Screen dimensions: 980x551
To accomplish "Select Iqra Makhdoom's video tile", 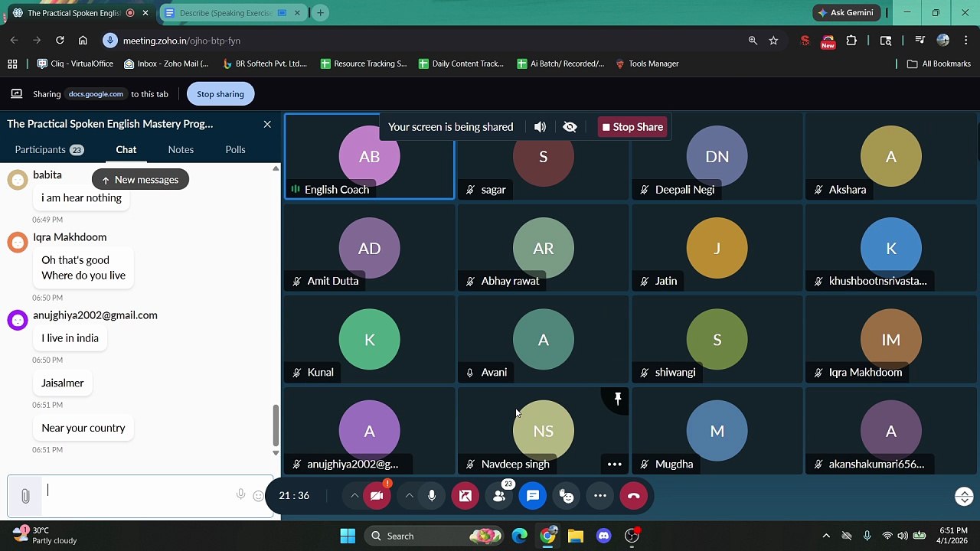I will 890,340.
